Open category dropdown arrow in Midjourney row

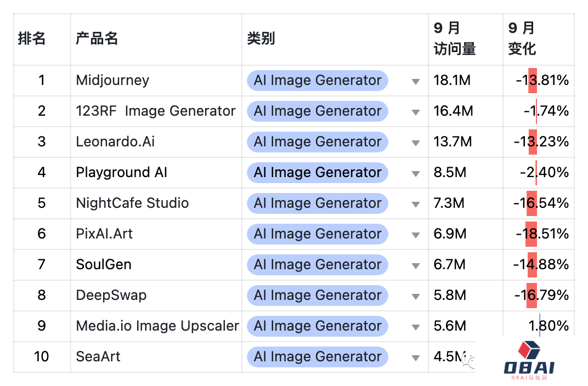415,81
